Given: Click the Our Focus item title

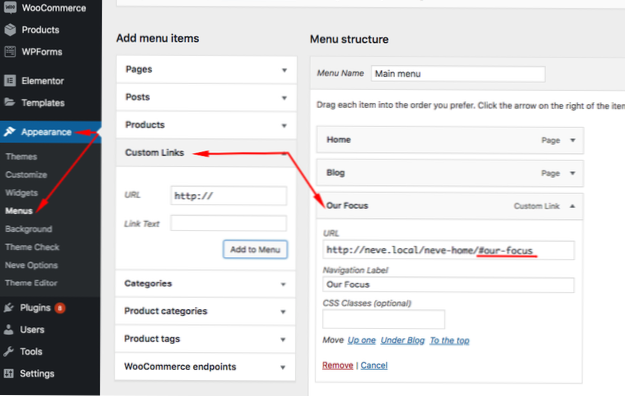Looking at the screenshot, I should [347, 205].
